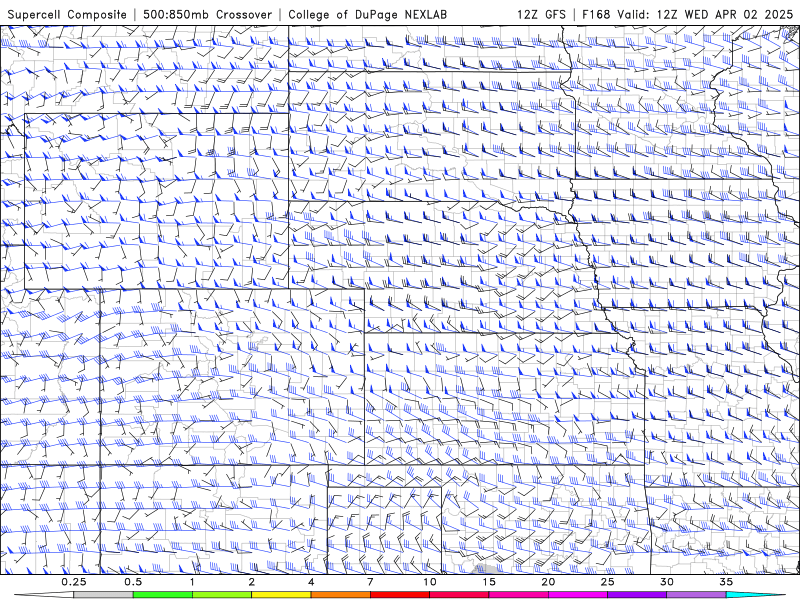Click the legend value 20
Viewport: 800px width, 600px height.
[548, 582]
